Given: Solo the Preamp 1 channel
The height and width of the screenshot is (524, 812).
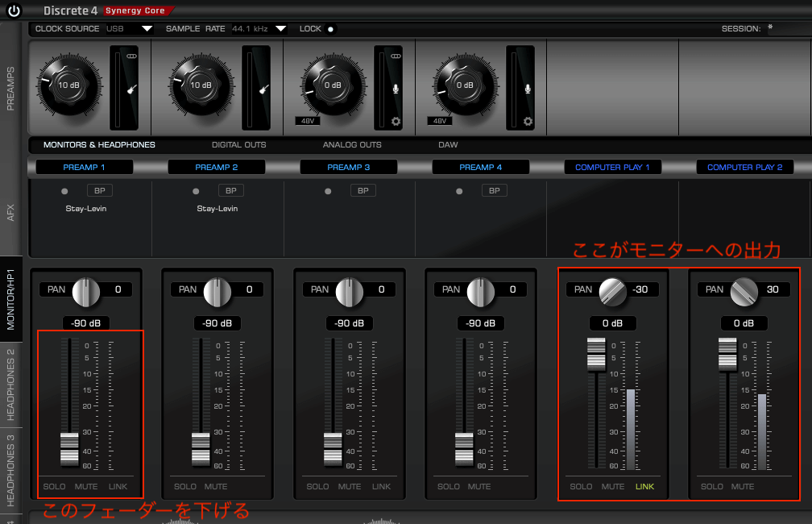Looking at the screenshot, I should tap(55, 487).
